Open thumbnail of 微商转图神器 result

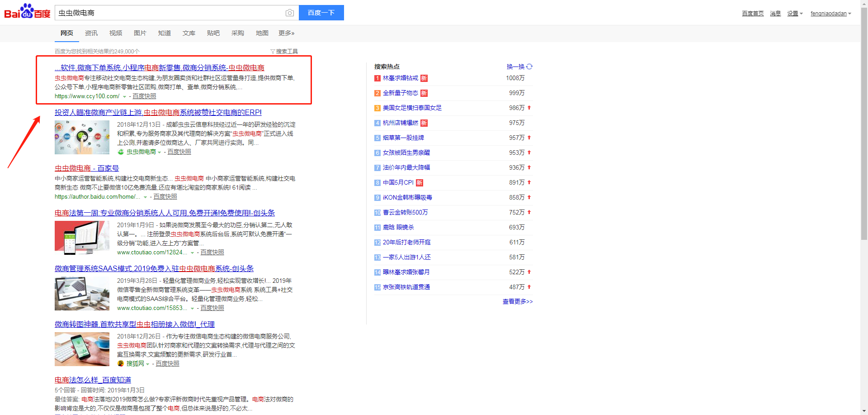(x=82, y=349)
